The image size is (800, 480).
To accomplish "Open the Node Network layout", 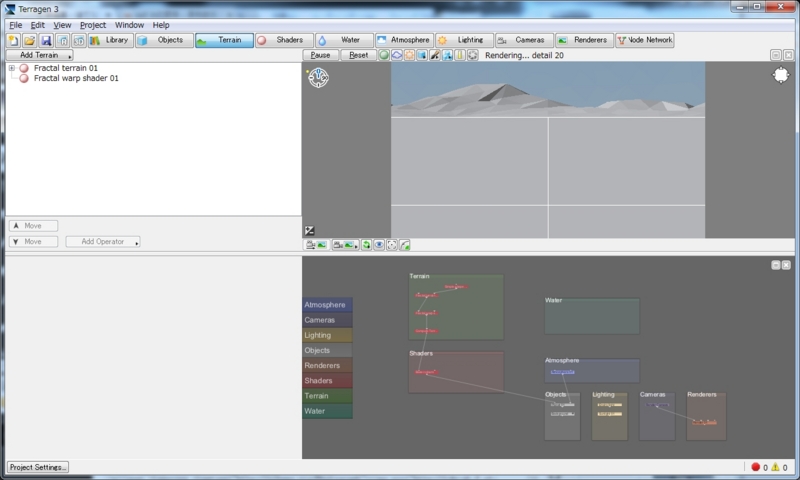I will 645,40.
